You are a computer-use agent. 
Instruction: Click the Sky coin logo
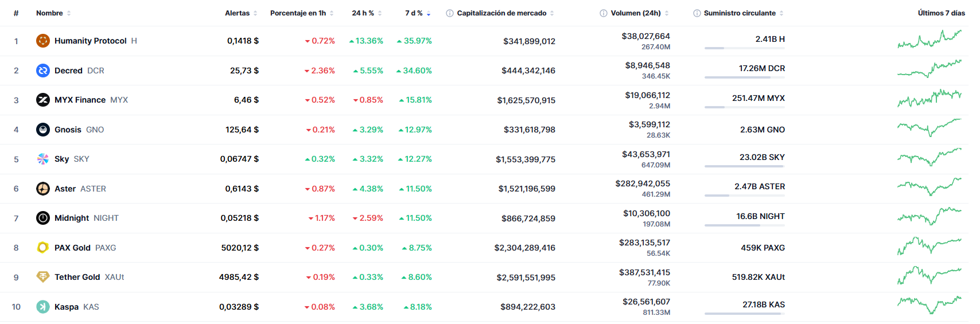(43, 159)
